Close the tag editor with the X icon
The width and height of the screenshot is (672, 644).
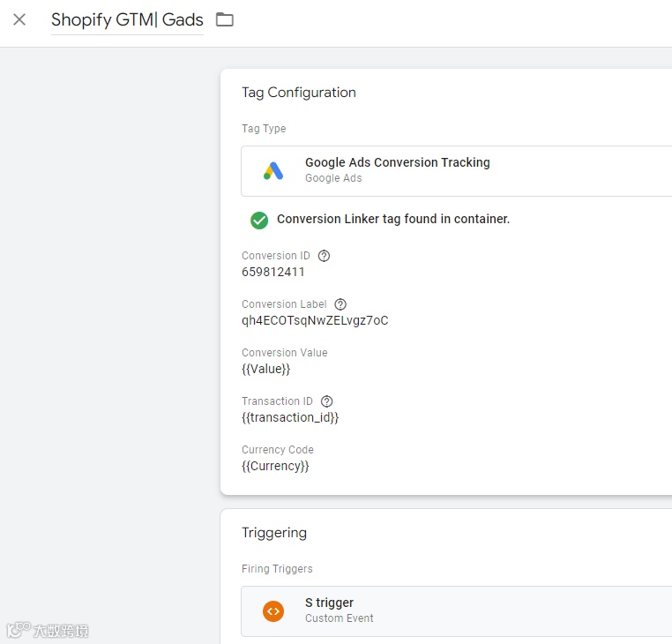pyautogui.click(x=19, y=19)
